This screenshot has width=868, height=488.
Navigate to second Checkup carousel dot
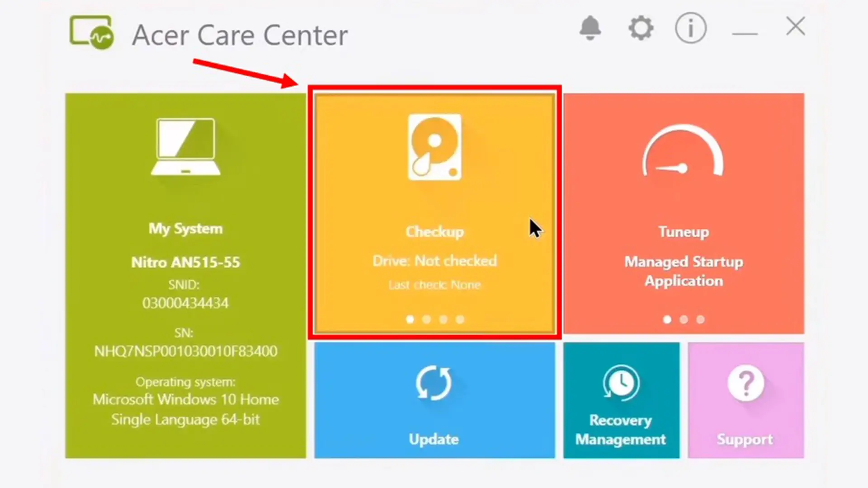click(x=426, y=320)
